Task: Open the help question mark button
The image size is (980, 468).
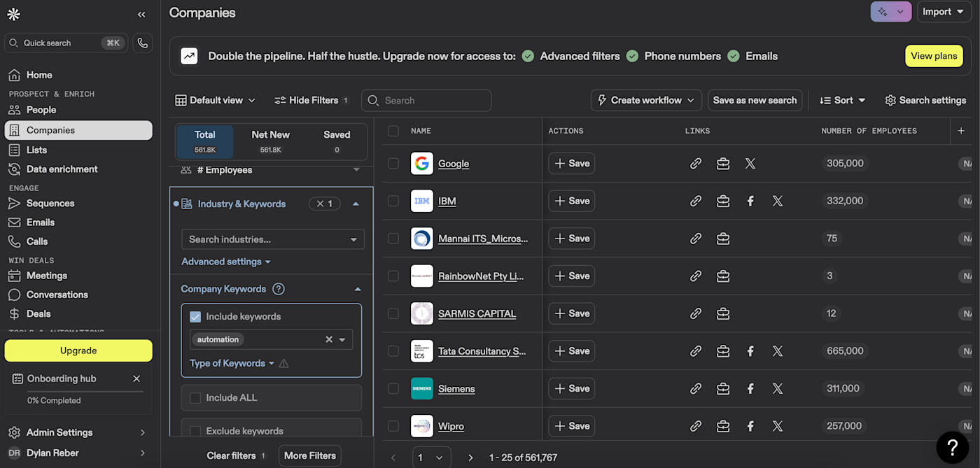Action: click(952, 447)
